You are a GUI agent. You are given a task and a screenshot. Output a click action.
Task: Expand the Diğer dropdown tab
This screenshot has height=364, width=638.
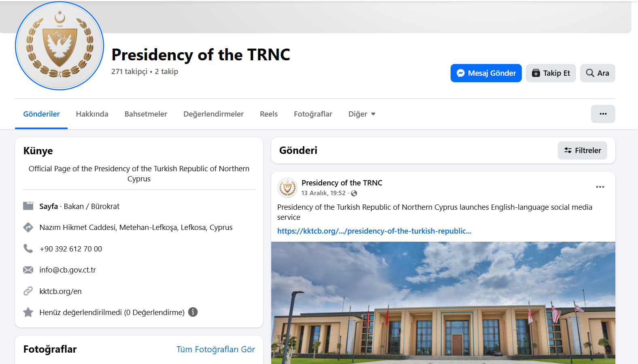pyautogui.click(x=362, y=114)
